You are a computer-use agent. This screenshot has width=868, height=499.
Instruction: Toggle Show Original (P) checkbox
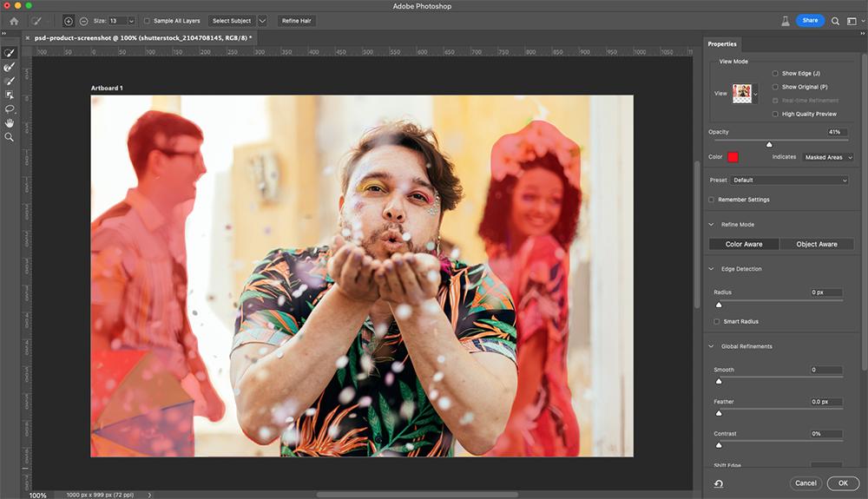tap(775, 87)
